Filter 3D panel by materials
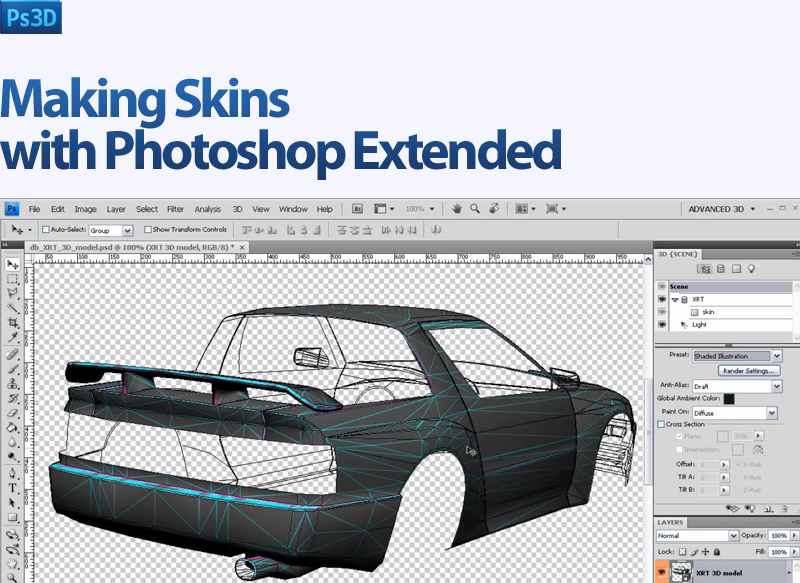This screenshot has width=800, height=583. (x=736, y=269)
